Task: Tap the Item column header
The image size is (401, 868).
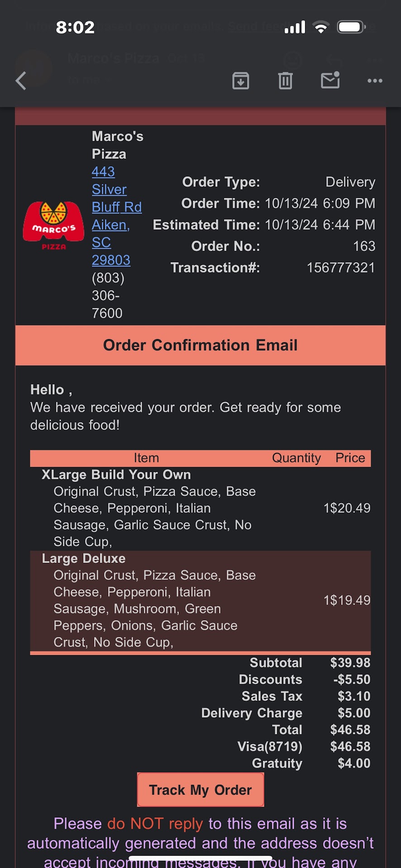Action: (x=146, y=458)
